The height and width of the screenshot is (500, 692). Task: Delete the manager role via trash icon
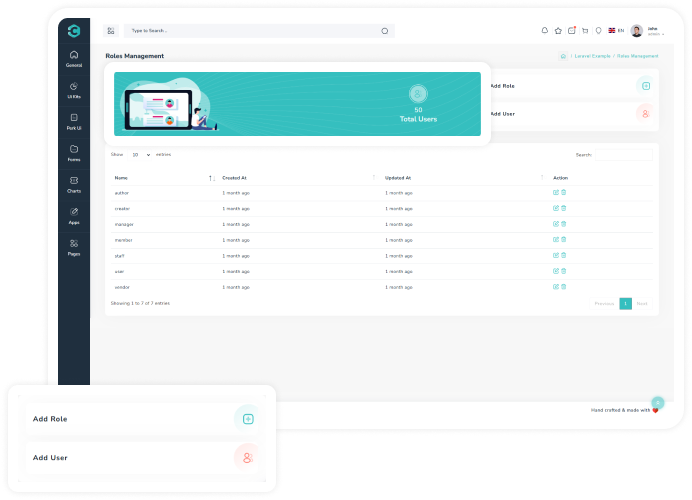(564, 224)
